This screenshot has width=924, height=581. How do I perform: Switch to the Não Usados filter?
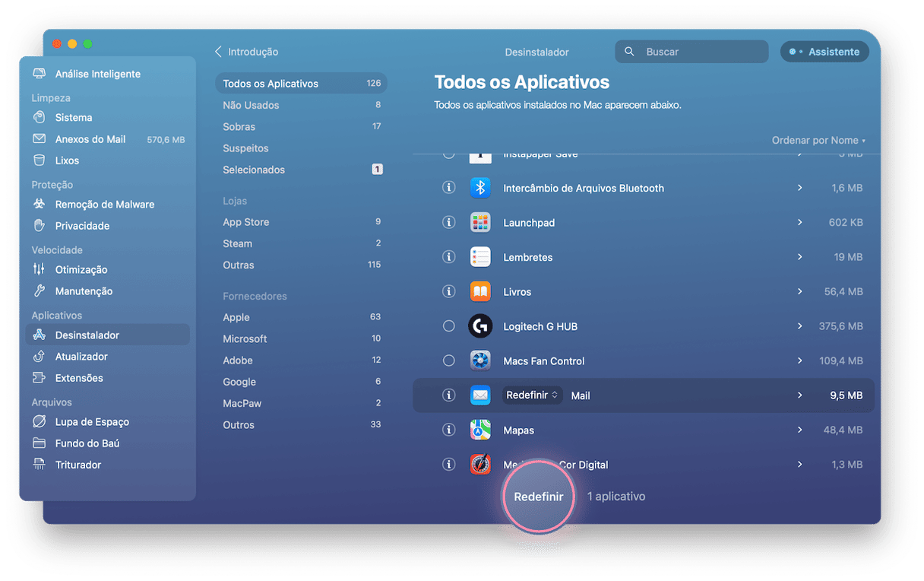pyautogui.click(x=301, y=105)
